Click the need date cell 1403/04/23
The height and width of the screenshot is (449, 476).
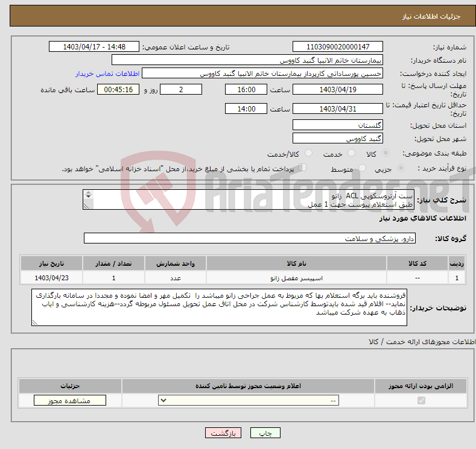51,278
